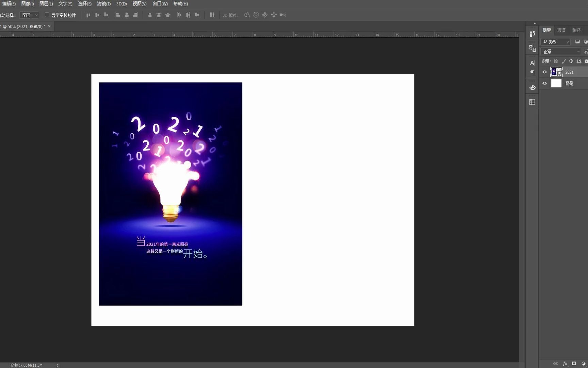Open the History panel icon

533,34
